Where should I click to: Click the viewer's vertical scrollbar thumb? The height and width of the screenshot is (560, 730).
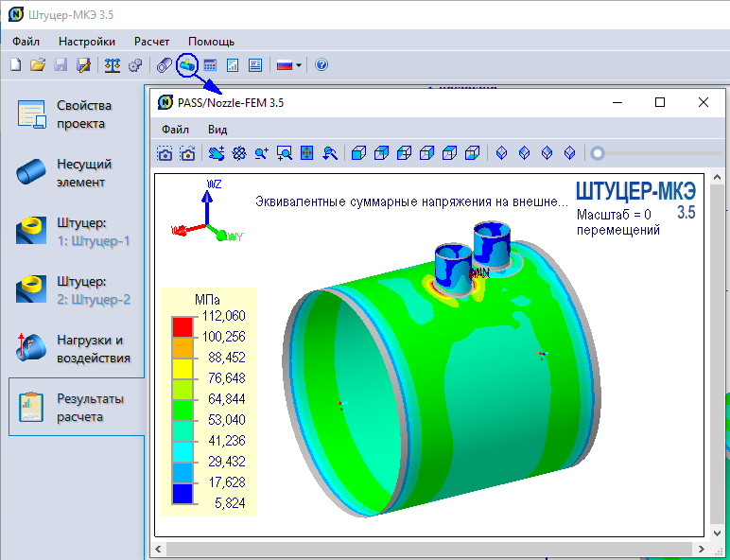pos(717,354)
